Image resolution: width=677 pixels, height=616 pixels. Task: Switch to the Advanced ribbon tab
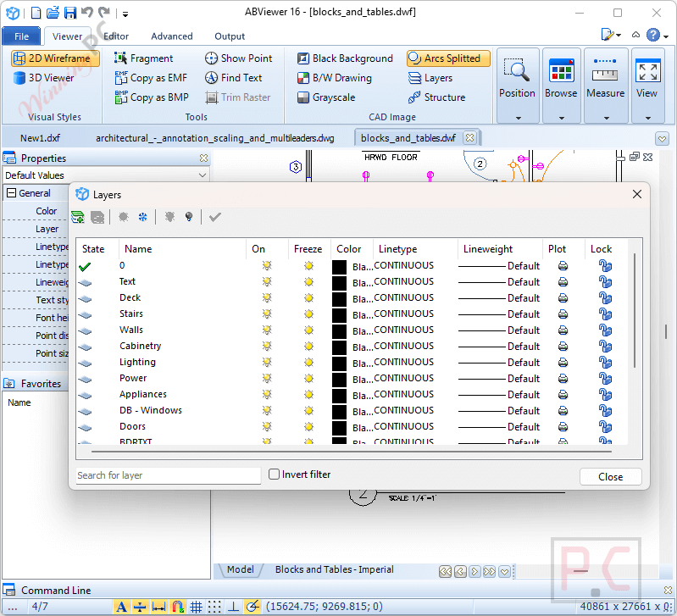coord(172,36)
